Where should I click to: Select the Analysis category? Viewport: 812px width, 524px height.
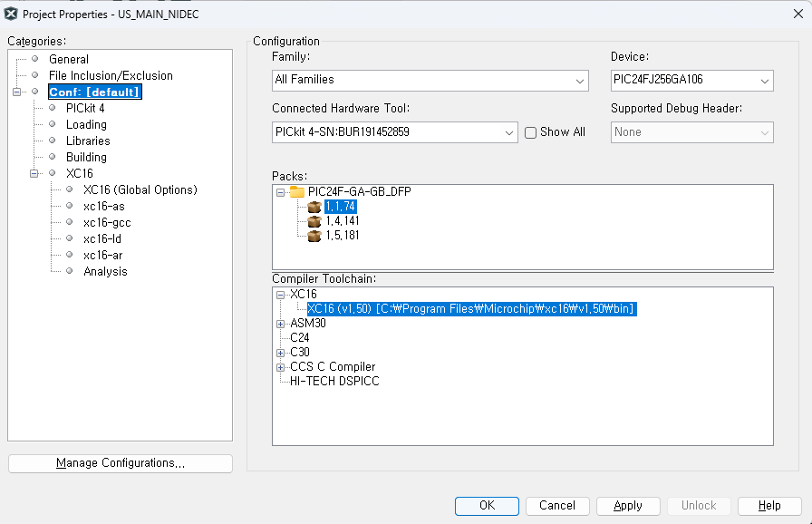105,271
